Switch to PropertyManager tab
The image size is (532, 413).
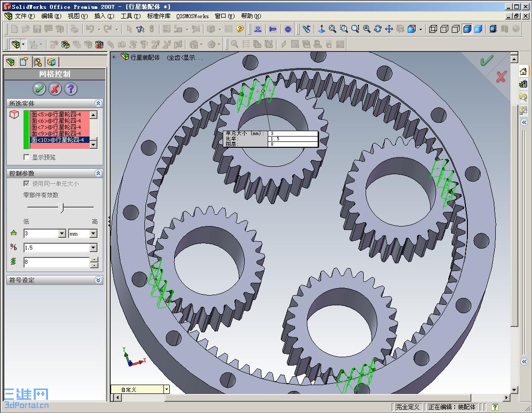pos(24,62)
